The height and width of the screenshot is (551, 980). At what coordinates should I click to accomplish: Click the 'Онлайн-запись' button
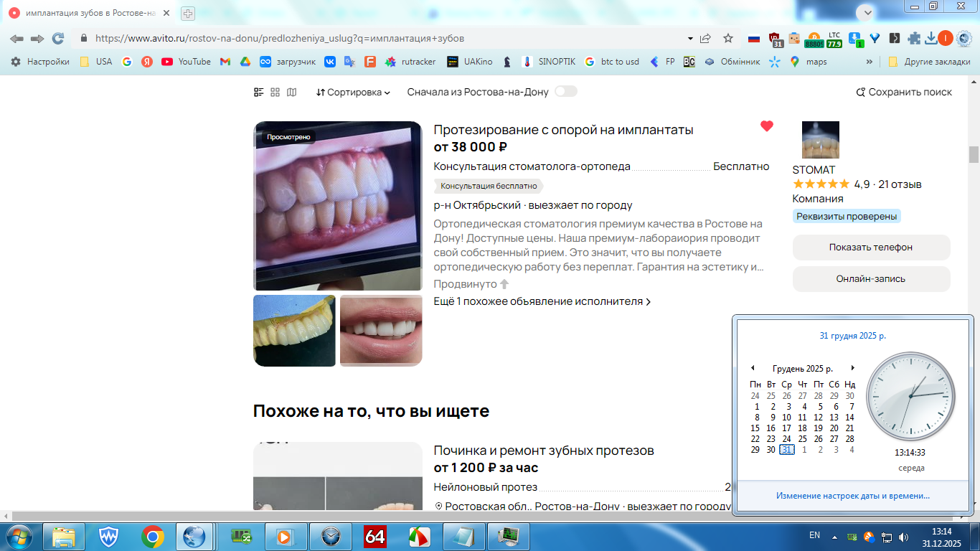(871, 279)
